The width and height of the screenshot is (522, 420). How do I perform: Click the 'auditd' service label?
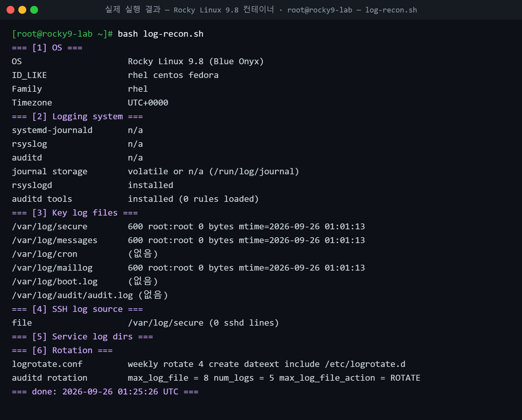27,158
